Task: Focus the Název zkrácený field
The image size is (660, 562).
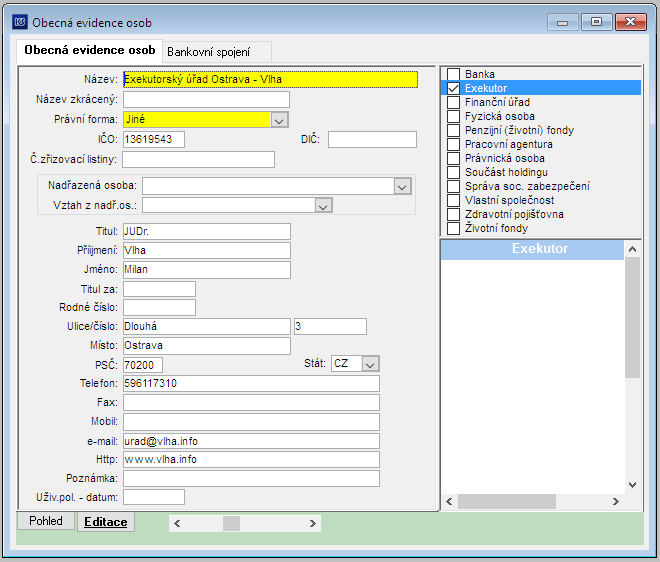Action: pos(206,99)
